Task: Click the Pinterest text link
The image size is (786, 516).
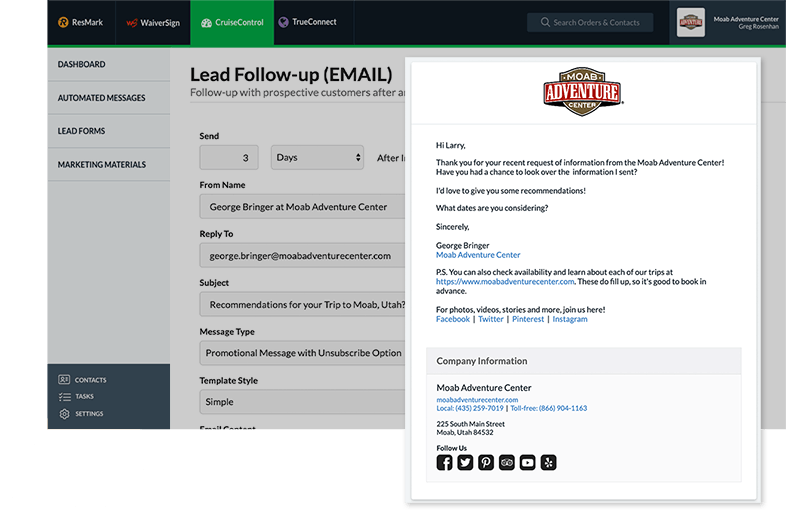Action: coord(528,319)
